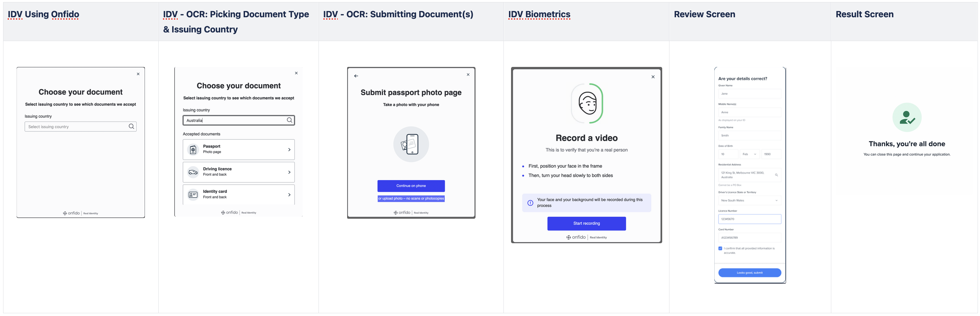The width and height of the screenshot is (980, 316).
Task: Uncheck the information accuracy confirmation checkbox
Action: (x=720, y=248)
